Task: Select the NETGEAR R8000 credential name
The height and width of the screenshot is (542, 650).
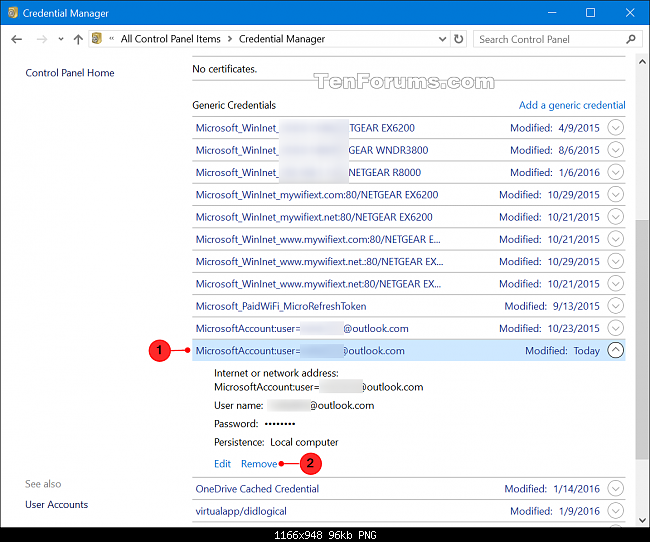Action: coord(308,173)
